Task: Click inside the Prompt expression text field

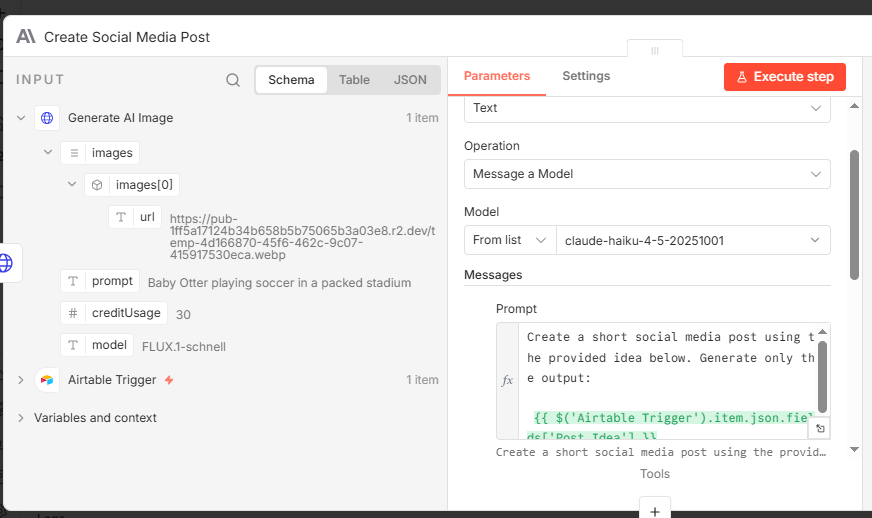Action: coord(668,381)
